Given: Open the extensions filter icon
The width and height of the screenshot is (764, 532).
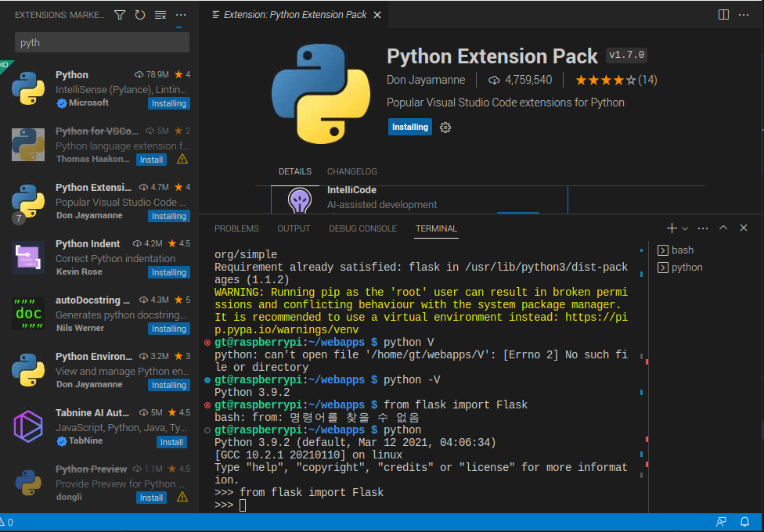Looking at the screenshot, I should point(119,15).
